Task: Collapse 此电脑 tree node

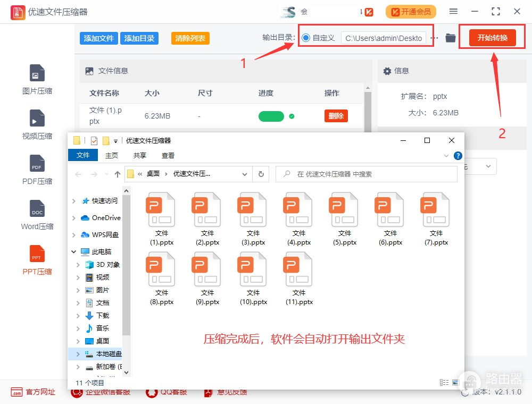Action: coord(74,251)
